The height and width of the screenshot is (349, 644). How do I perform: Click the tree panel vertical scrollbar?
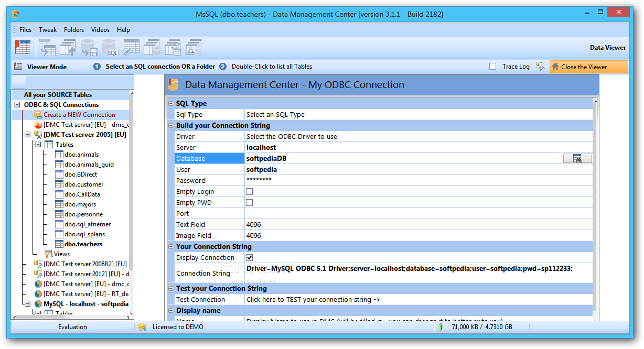(131, 204)
